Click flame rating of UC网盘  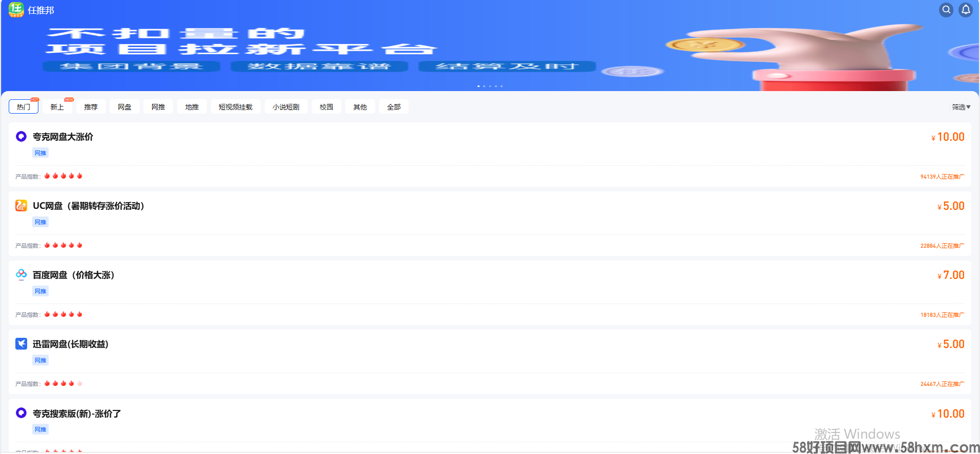pos(63,245)
